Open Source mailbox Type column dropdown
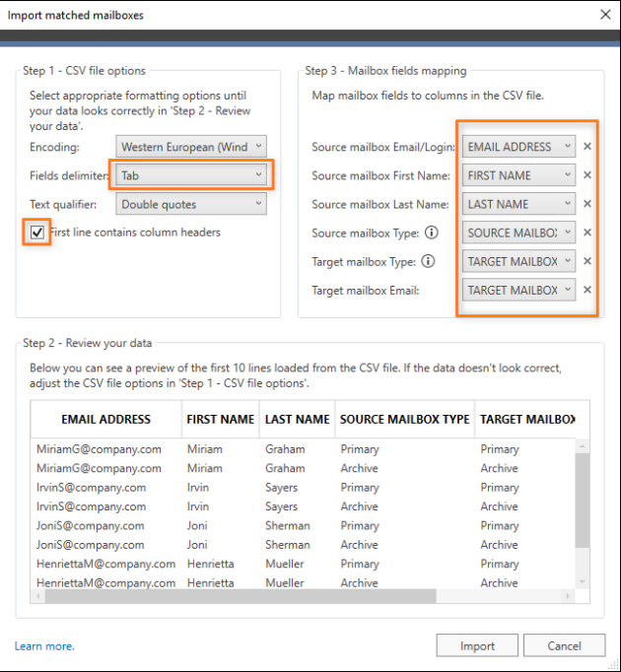 (x=518, y=233)
